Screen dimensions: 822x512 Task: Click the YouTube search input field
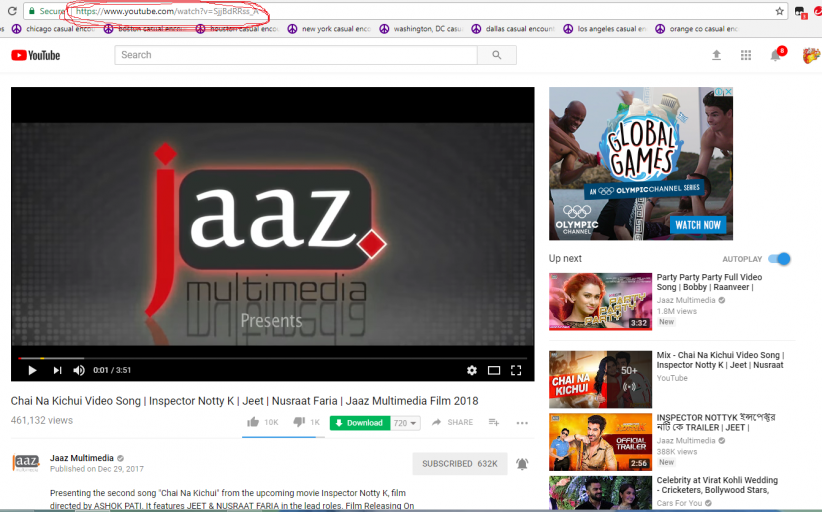(296, 55)
